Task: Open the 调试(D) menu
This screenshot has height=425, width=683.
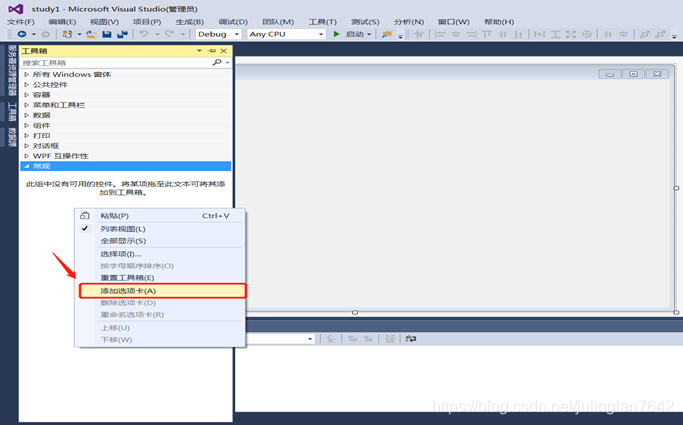Action: tap(233, 21)
